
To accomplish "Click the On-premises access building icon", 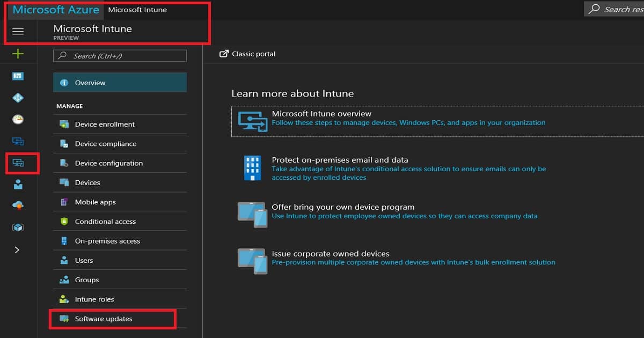I will coord(64,241).
